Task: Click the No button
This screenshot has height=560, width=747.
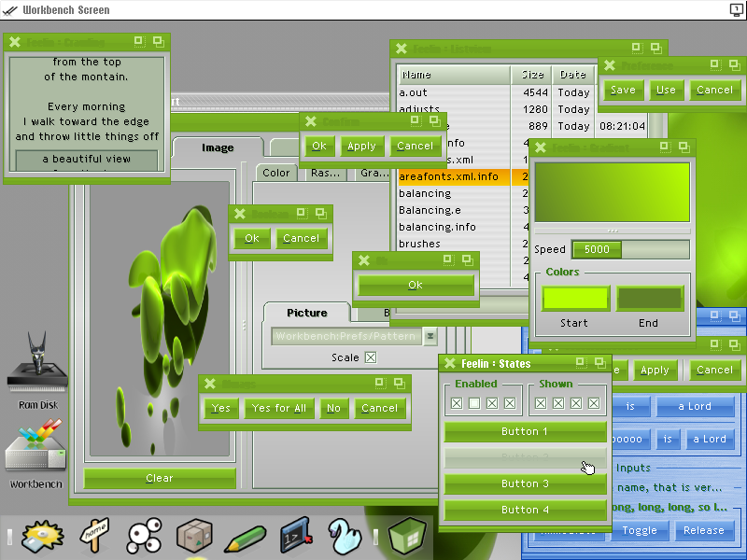Action: (334, 408)
